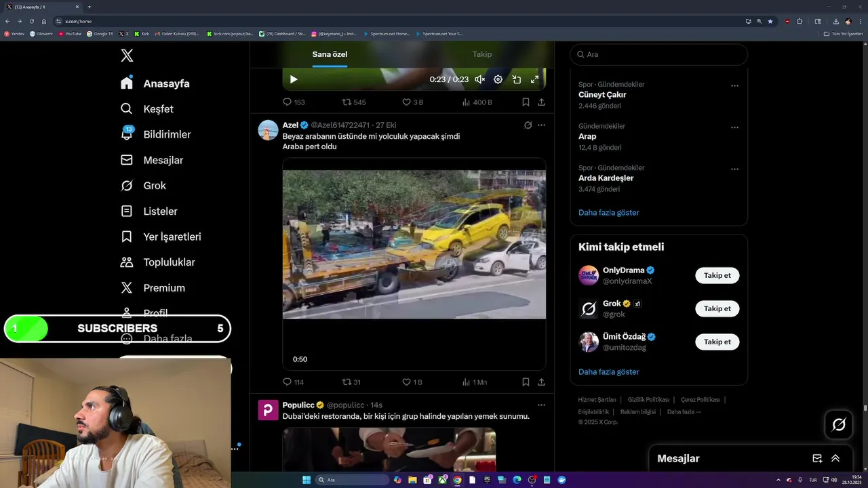Compose new message in Mesajlar drawer

point(817,458)
